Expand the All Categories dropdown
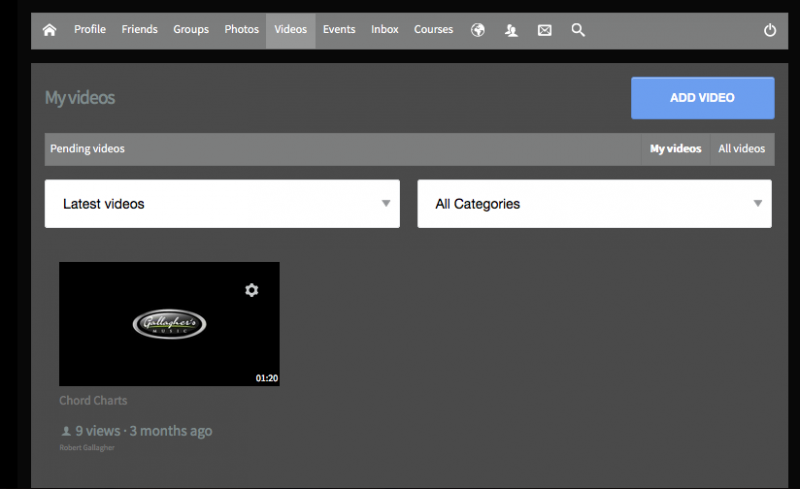This screenshot has width=800, height=489. (594, 204)
